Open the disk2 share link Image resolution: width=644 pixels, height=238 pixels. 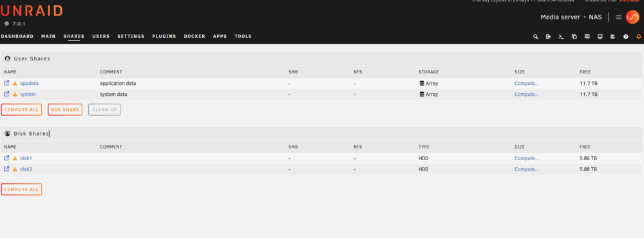pos(26,169)
